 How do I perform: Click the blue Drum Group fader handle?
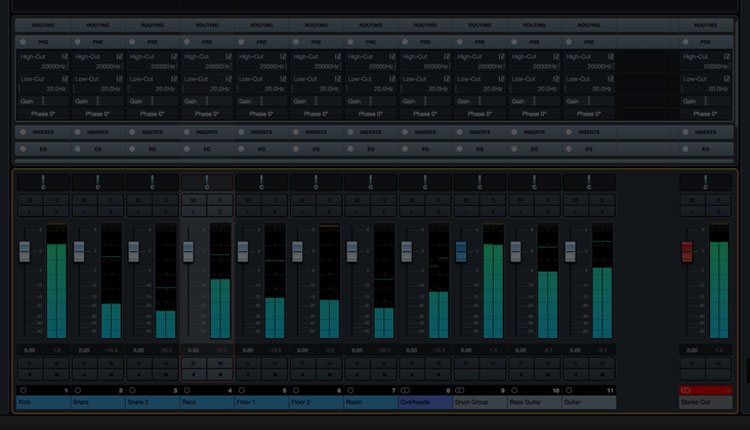461,252
